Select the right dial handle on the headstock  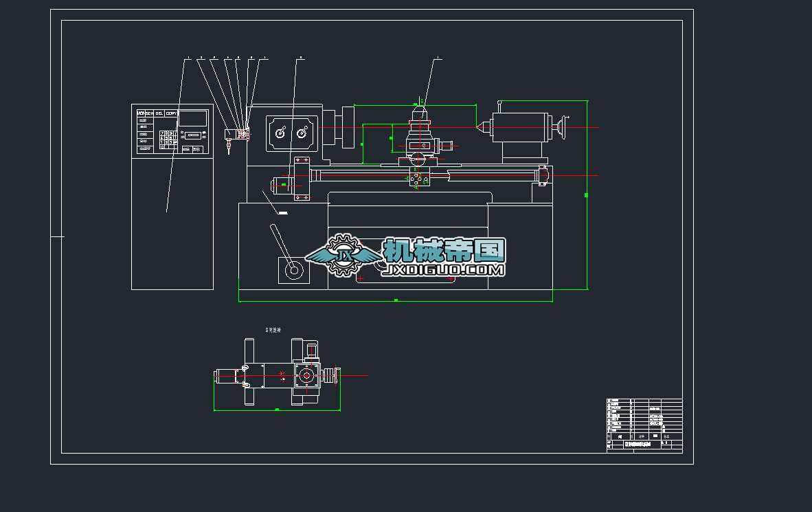[x=303, y=133]
